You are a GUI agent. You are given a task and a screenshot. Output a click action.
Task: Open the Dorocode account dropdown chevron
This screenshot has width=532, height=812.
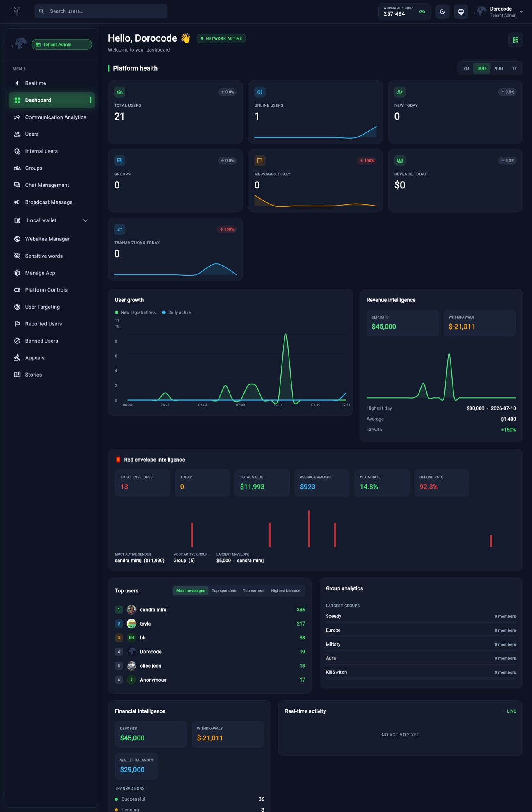click(521, 12)
